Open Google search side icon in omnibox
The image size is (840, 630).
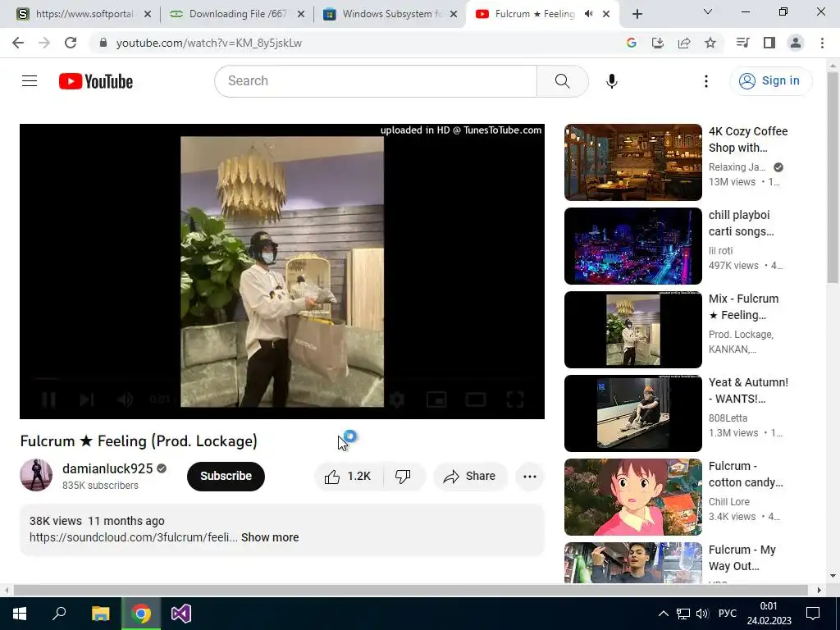(632, 43)
